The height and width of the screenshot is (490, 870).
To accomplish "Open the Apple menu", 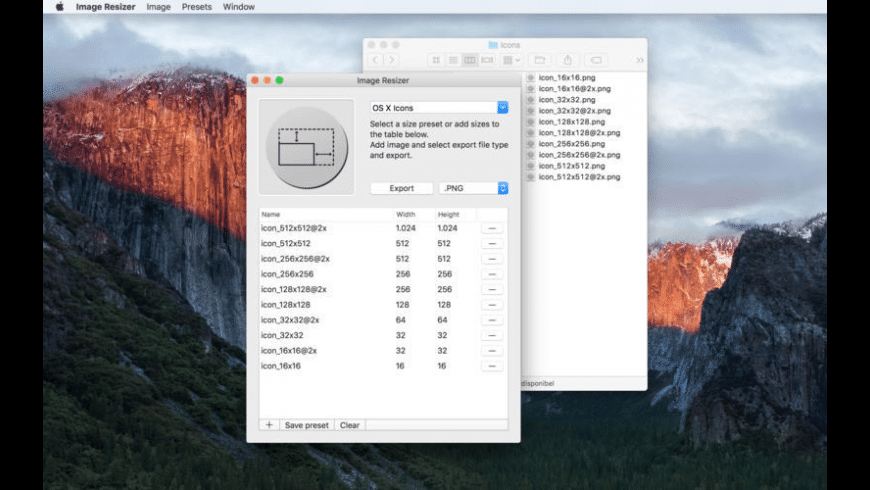I will click(x=59, y=6).
